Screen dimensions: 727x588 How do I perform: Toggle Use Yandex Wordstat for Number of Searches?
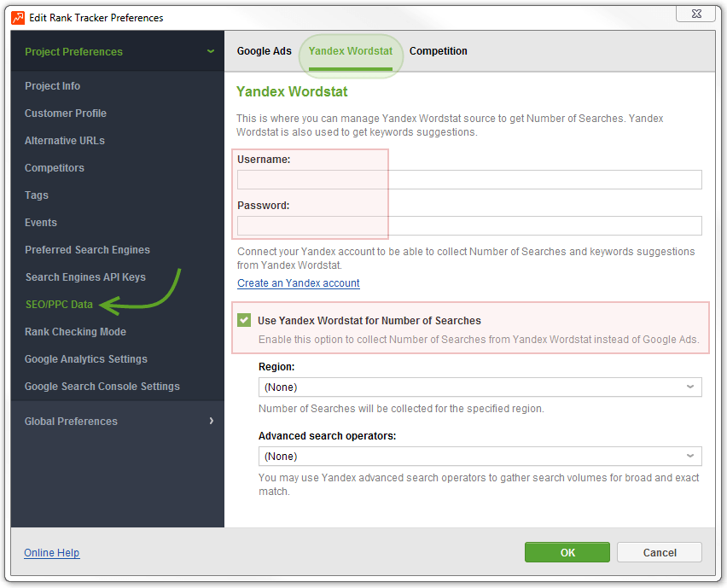coord(244,320)
